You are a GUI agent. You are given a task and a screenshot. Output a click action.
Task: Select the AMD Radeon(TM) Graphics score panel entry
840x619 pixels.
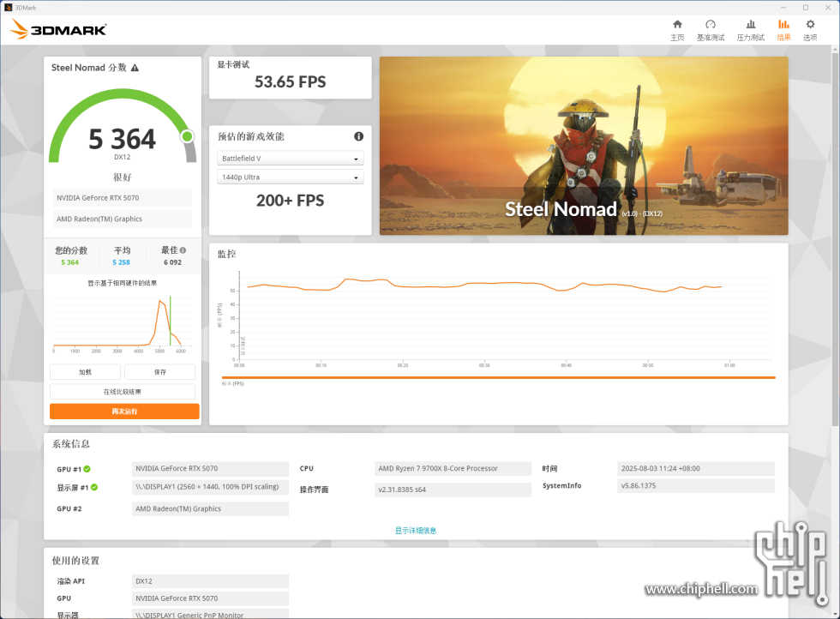pyautogui.click(x=122, y=219)
